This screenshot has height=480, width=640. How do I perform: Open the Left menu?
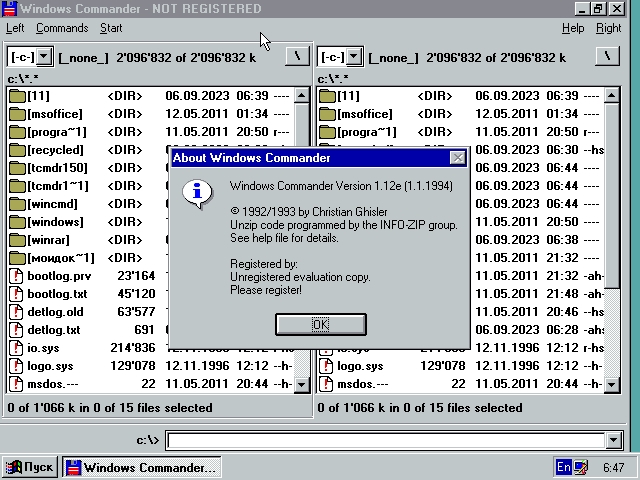[15, 28]
